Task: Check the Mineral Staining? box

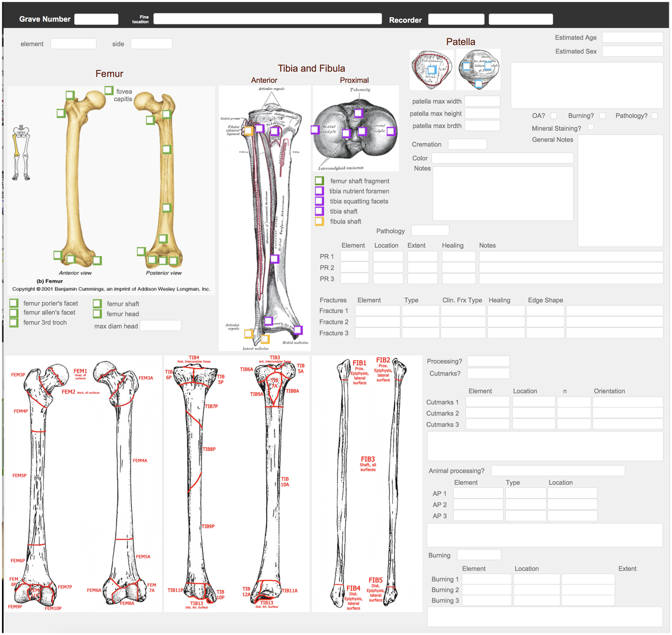Action: (591, 127)
